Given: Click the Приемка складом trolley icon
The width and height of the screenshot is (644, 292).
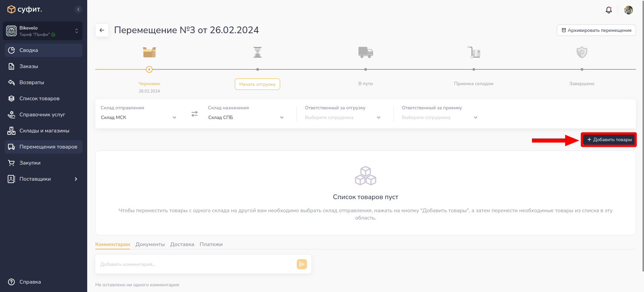Looking at the screenshot, I should 474,52.
